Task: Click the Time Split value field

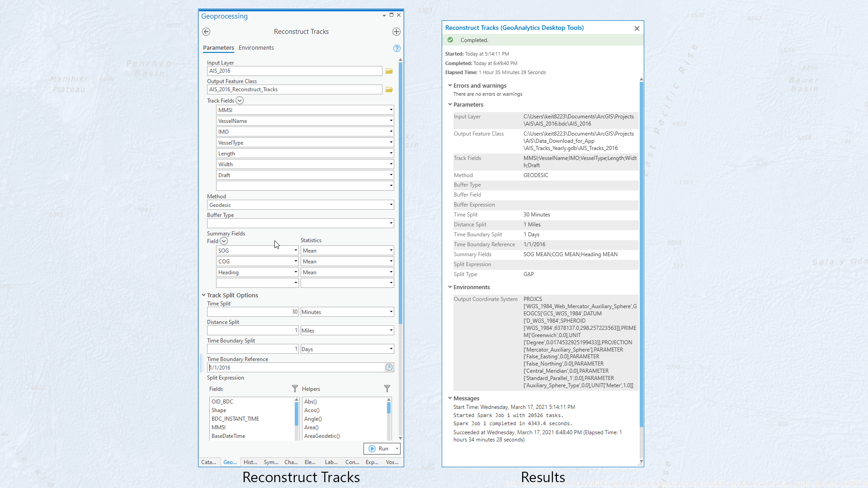Action: (253, 312)
